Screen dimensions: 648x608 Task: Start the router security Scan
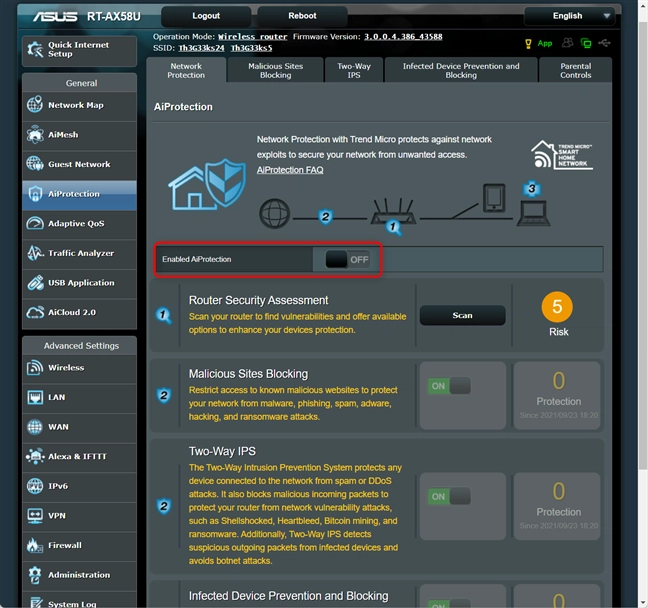(462, 315)
